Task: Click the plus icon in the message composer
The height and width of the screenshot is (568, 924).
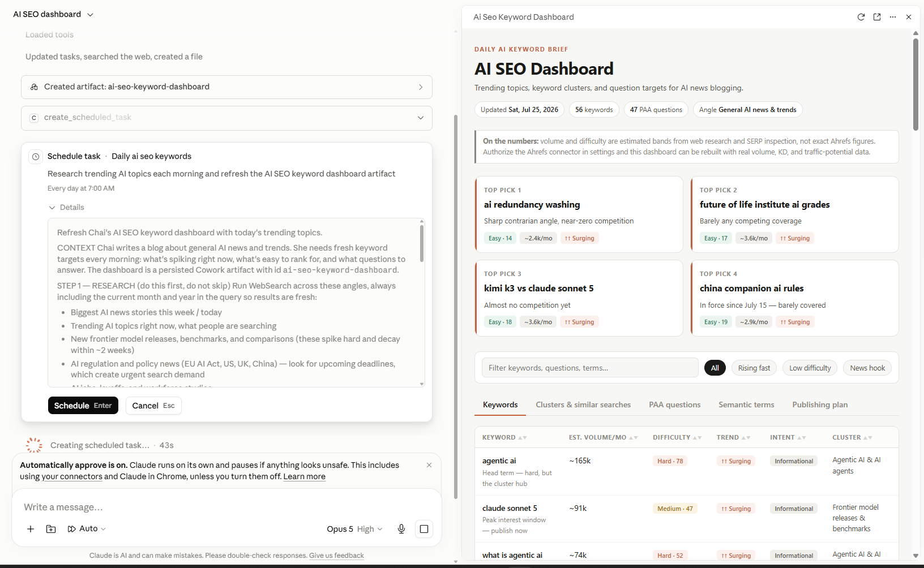Action: [31, 529]
